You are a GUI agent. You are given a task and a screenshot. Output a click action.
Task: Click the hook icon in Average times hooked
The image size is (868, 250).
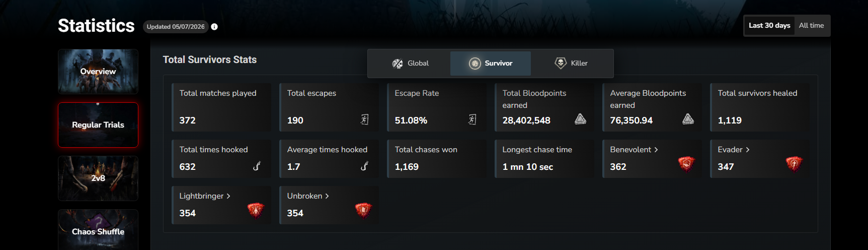(x=365, y=165)
